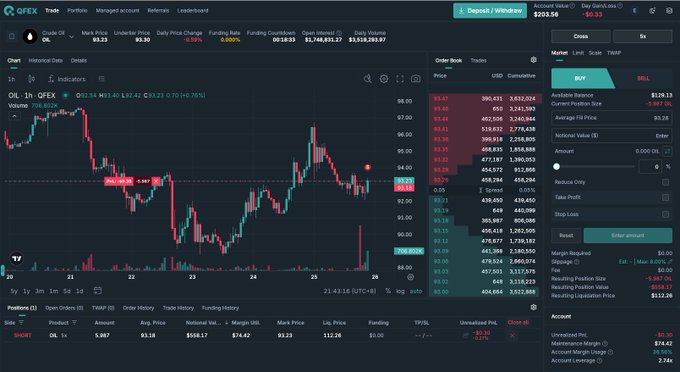The image size is (680, 372).
Task: Click the chart time axis settings icon
Action: click(410, 277)
